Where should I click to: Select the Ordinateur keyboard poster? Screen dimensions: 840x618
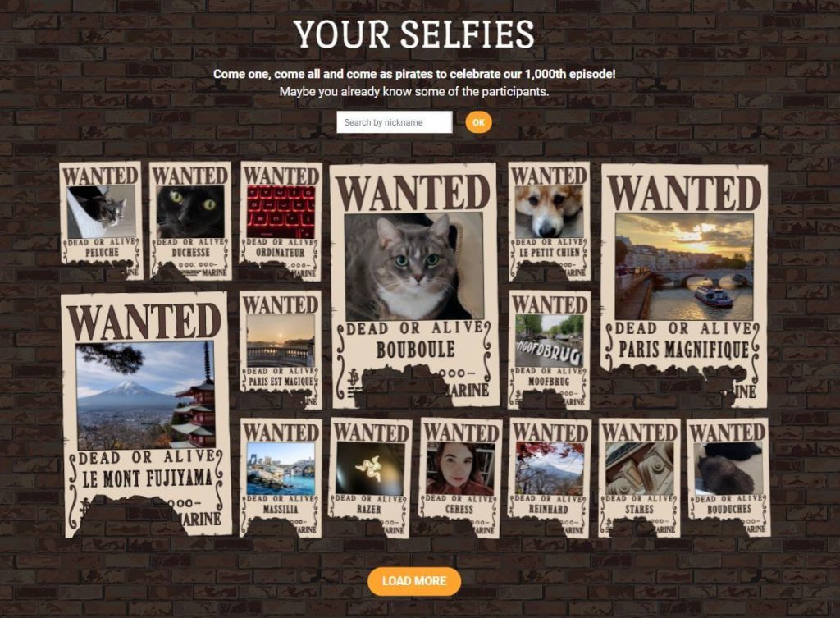click(x=281, y=221)
